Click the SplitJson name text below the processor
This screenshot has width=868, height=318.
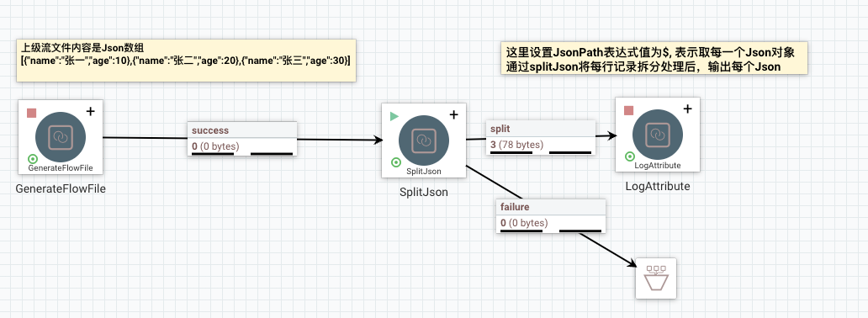pos(423,193)
